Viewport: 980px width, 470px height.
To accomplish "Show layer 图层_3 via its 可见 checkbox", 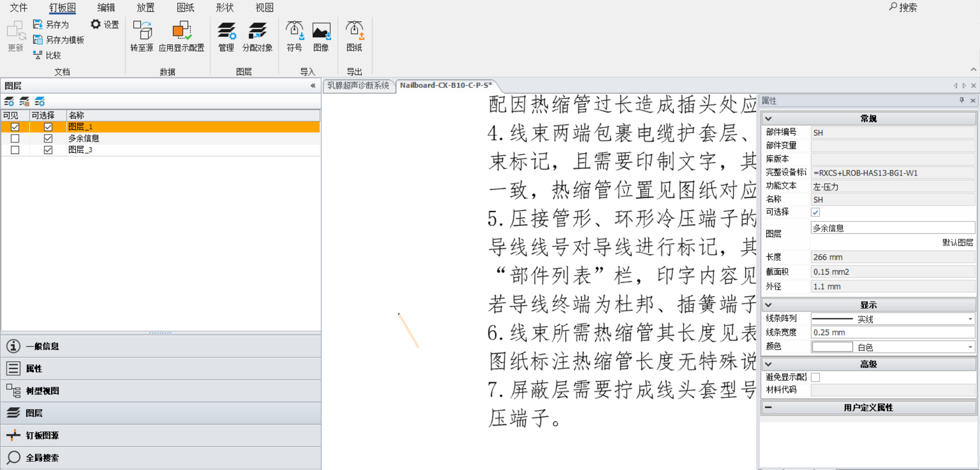I will click(x=15, y=150).
